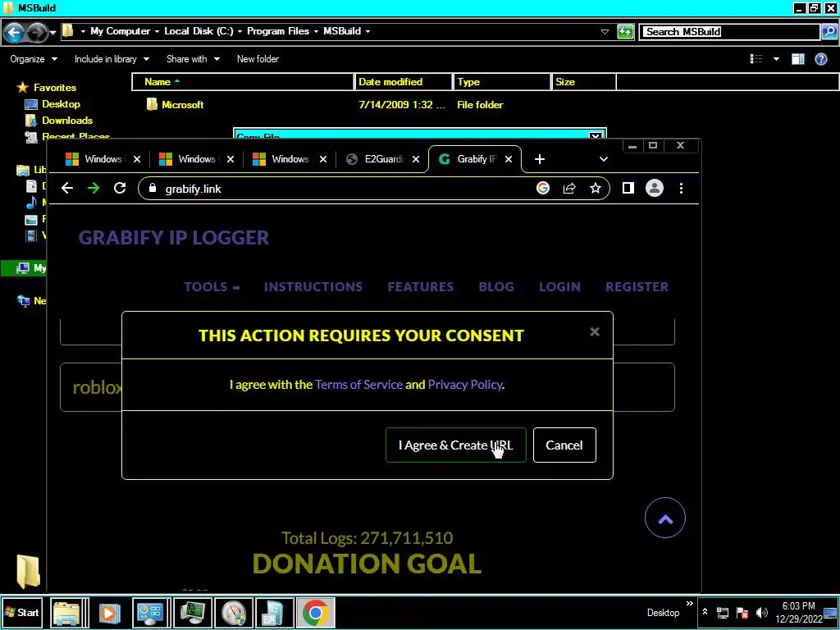Click Google Chrome icon in the taskbar

(315, 612)
